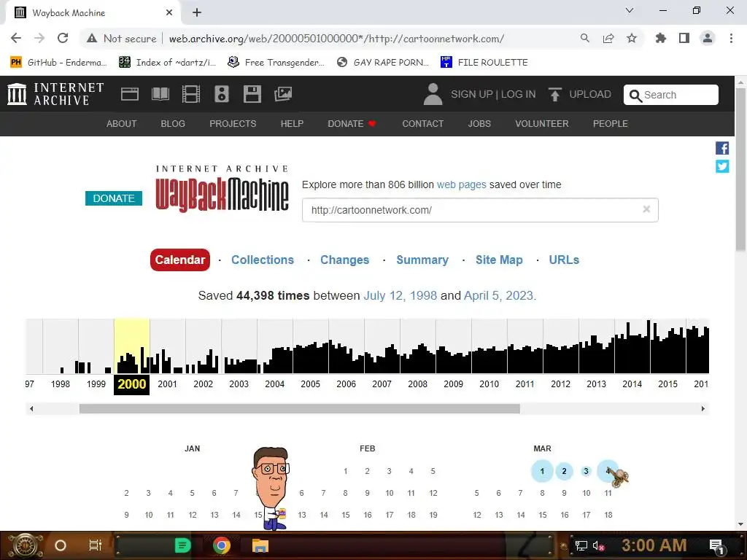747x560 pixels.
Task: Click the timeline scroll right arrow
Action: tap(703, 408)
